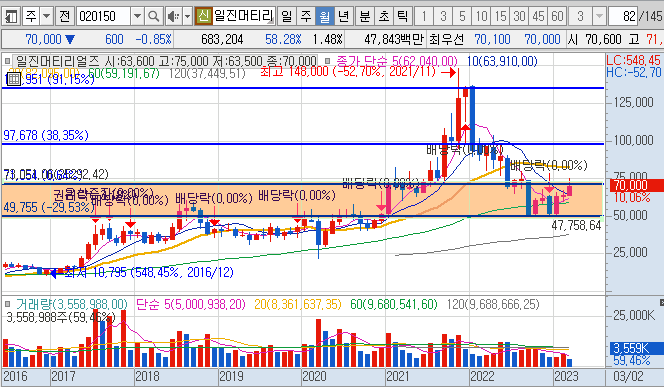
Task: Click the best quote 70,100
Action: (x=492, y=39)
